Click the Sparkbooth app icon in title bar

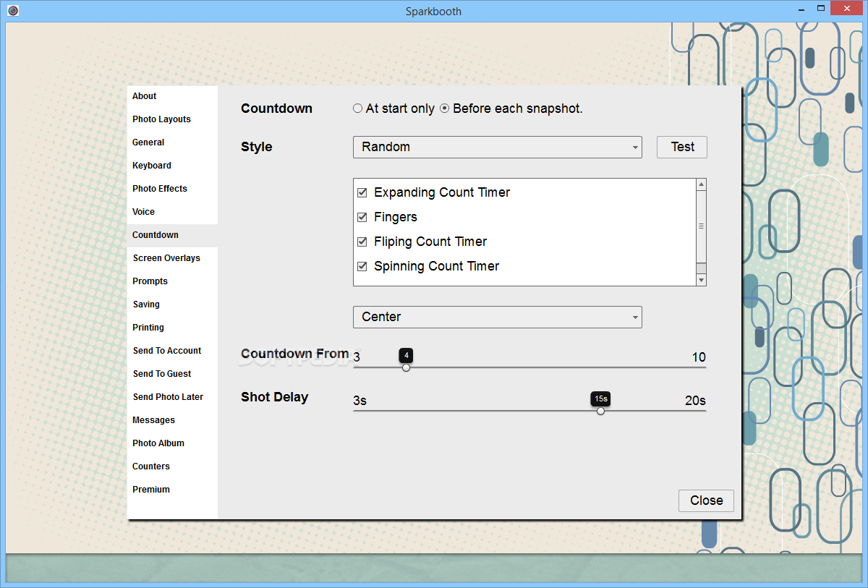[x=12, y=11]
